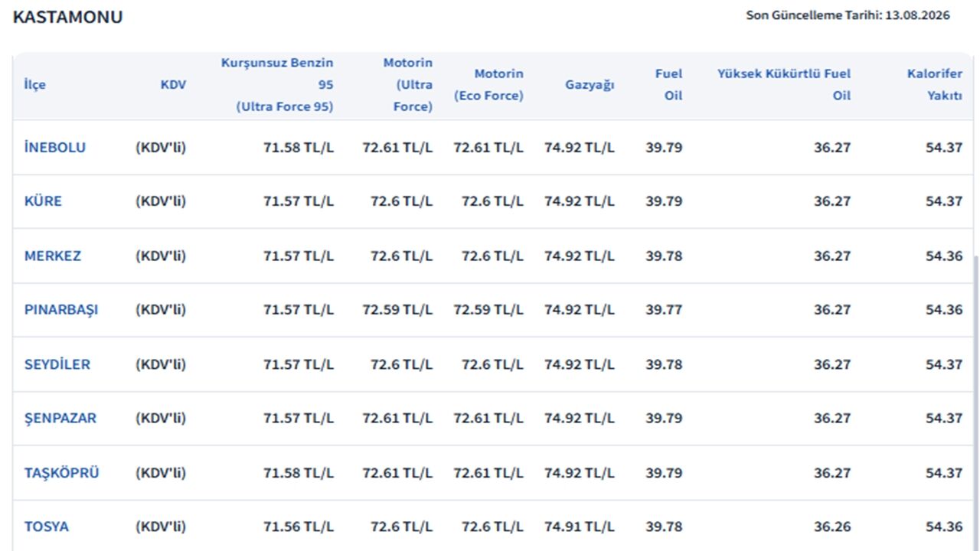
Task: Select İNEBOLU's Kurşunsuz Benzin price 71.58 TL/L
Action: pos(299,147)
